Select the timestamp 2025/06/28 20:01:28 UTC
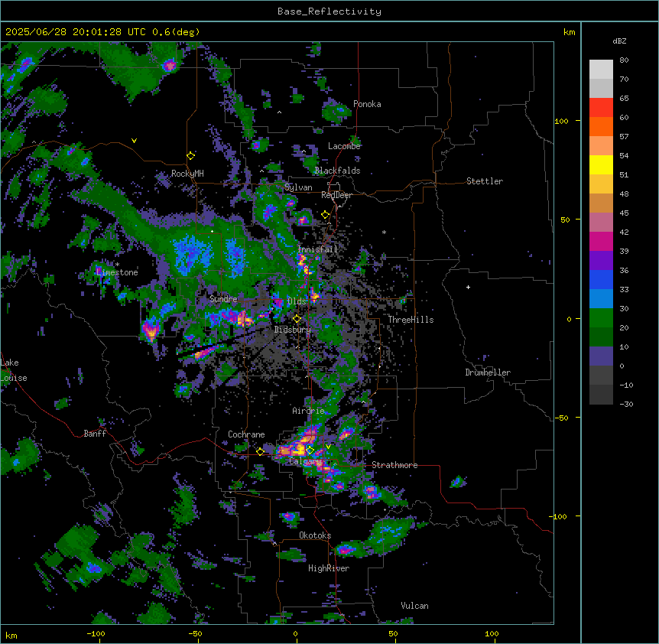Screen dimensions: 659x644 75,32
